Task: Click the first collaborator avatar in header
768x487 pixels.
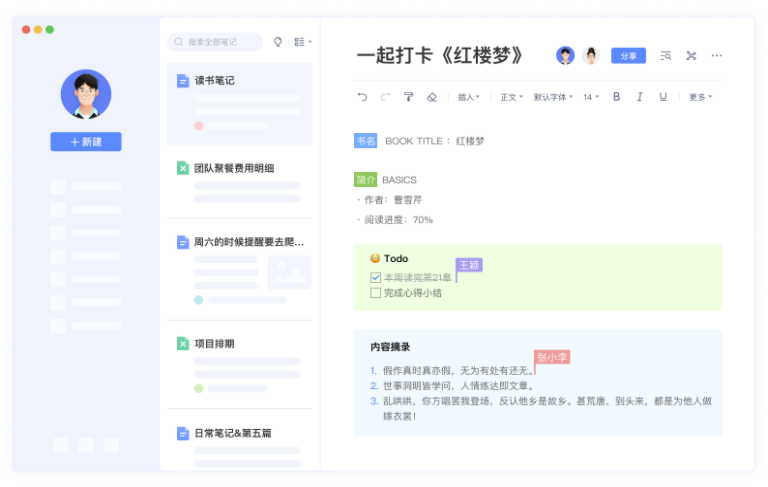Action: [x=565, y=55]
